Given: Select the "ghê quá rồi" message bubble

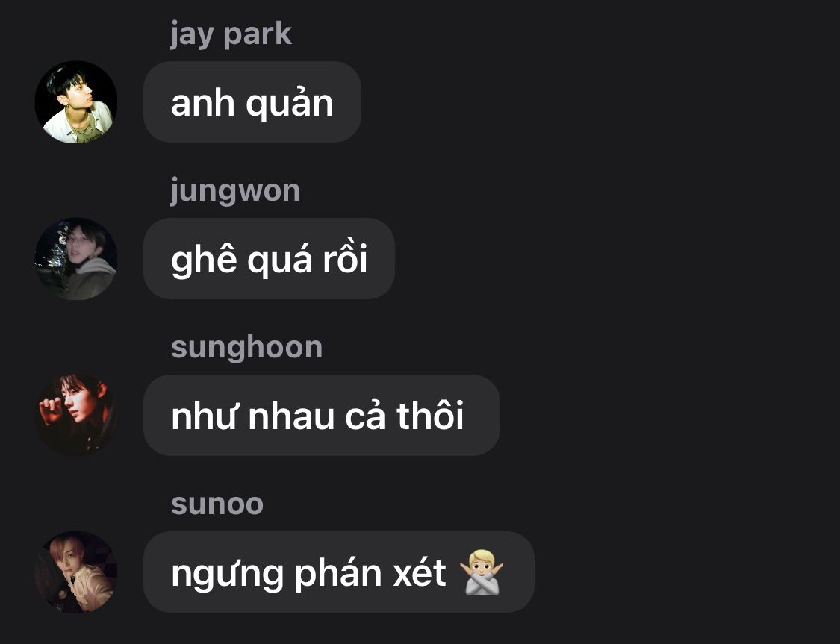Looking at the screenshot, I should click(x=269, y=258).
